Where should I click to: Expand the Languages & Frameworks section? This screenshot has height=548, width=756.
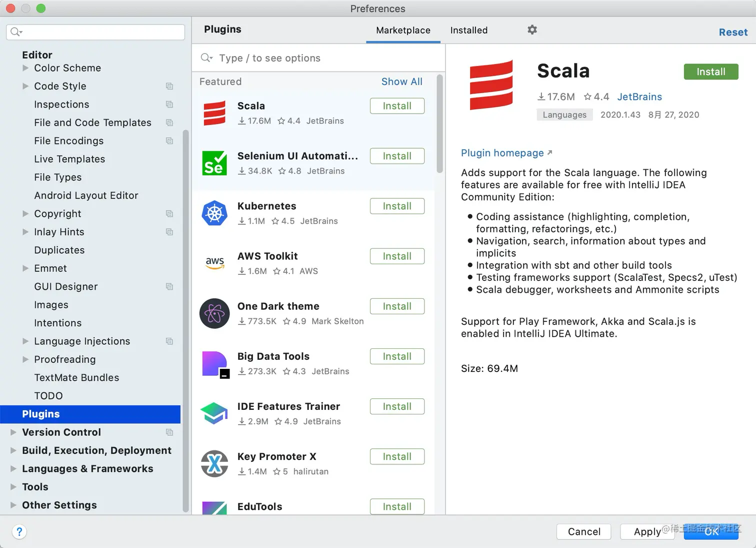(13, 469)
